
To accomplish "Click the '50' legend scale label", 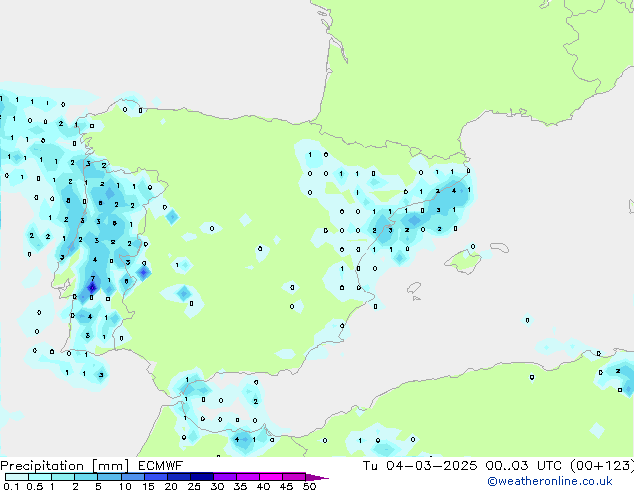I will click(309, 486).
